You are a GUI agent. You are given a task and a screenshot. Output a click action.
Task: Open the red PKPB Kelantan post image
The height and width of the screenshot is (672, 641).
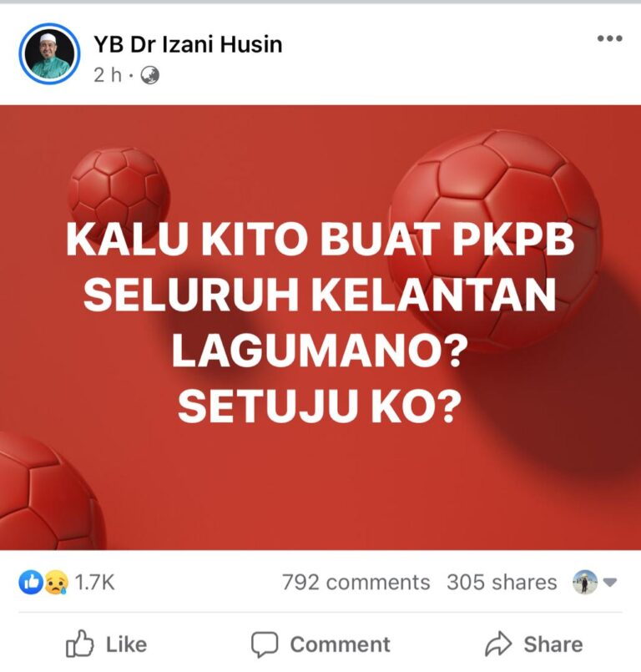[x=320, y=327]
